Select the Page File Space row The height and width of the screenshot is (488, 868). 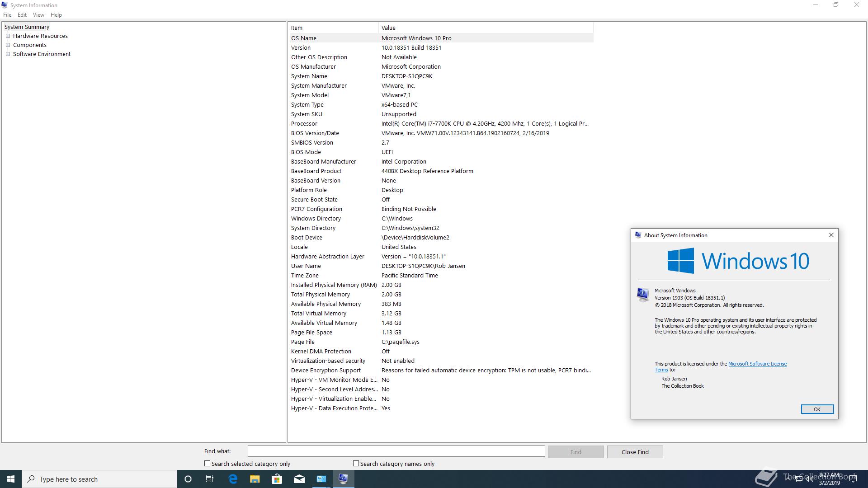[x=441, y=332]
